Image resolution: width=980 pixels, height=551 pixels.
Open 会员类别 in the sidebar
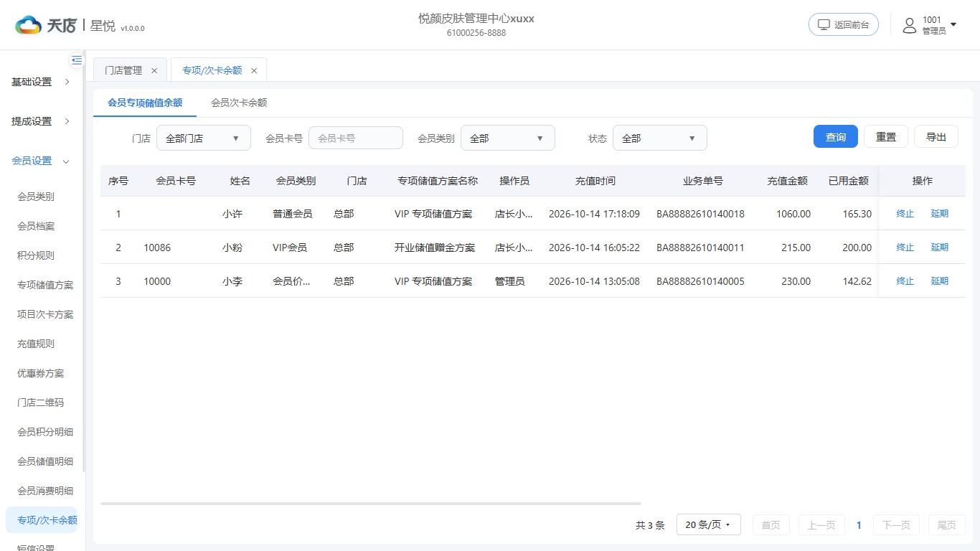36,197
